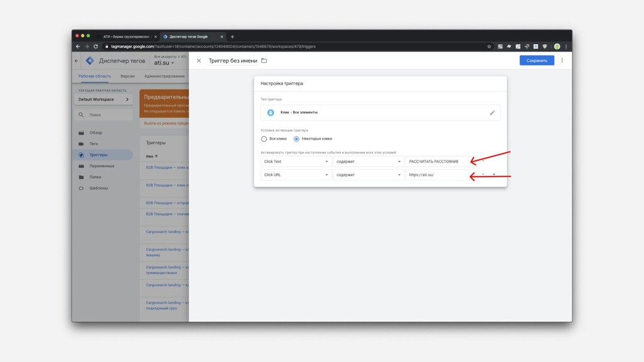Reload the page

click(x=96, y=47)
